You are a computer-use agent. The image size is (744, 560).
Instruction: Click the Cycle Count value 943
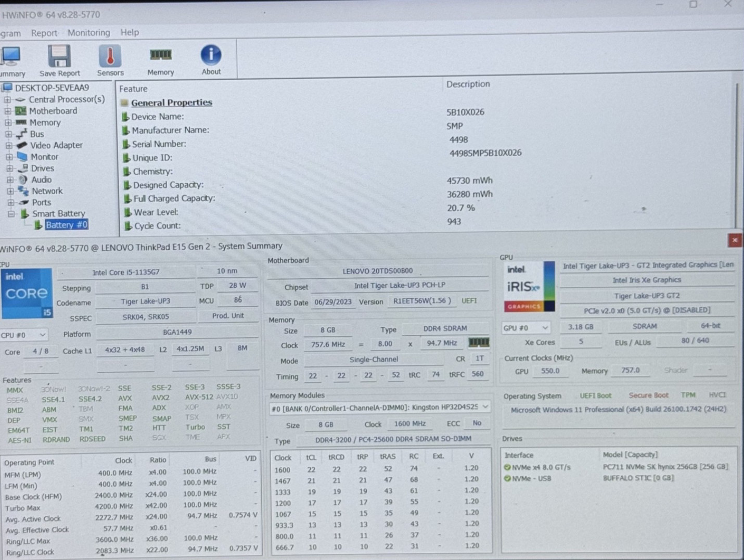coord(454,221)
